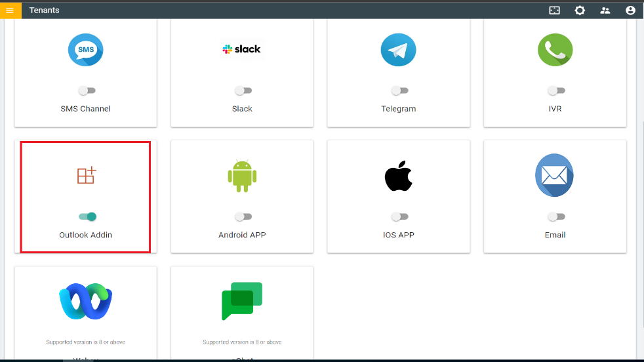
Task: Enable the IOS APP toggle
Action: (x=399, y=216)
